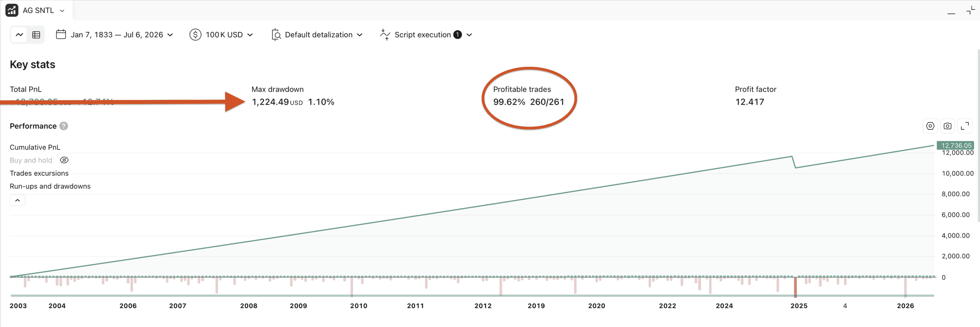Click the Script execution notification badge 1

point(457,35)
